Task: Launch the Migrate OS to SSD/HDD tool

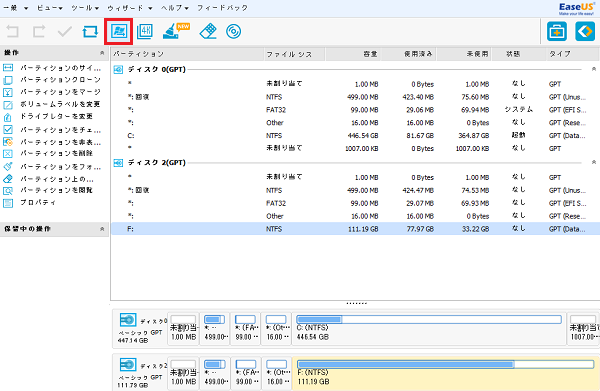Action: 119,31
